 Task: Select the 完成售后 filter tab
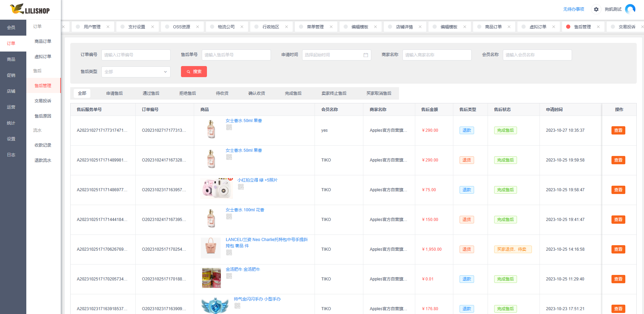[293, 93]
